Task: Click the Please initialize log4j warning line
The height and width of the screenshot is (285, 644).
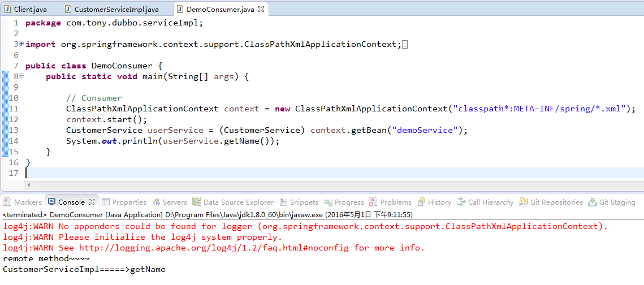Action: 142,237
